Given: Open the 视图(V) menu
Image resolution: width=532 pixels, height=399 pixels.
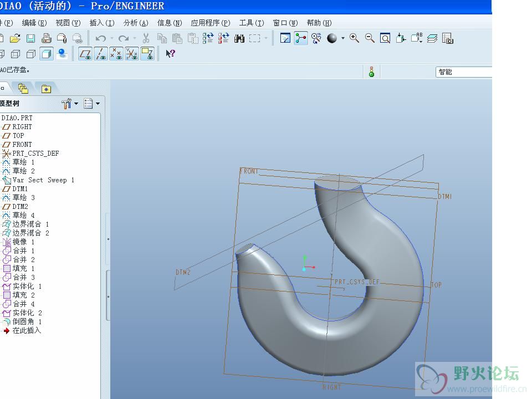Looking at the screenshot, I should coord(68,23).
